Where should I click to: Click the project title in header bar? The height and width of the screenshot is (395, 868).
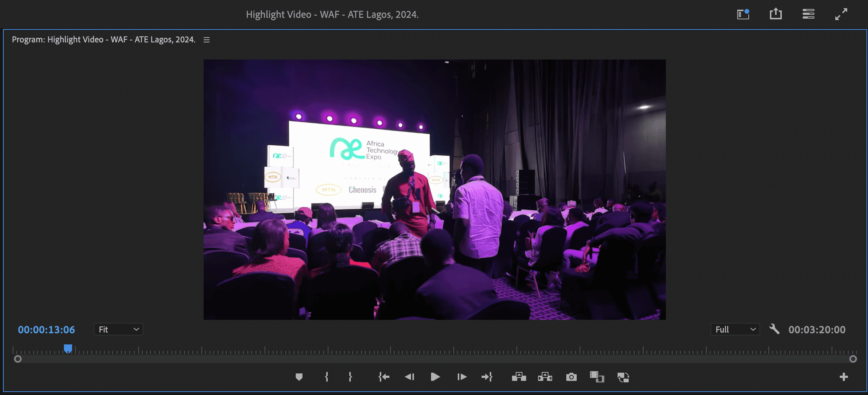(332, 15)
